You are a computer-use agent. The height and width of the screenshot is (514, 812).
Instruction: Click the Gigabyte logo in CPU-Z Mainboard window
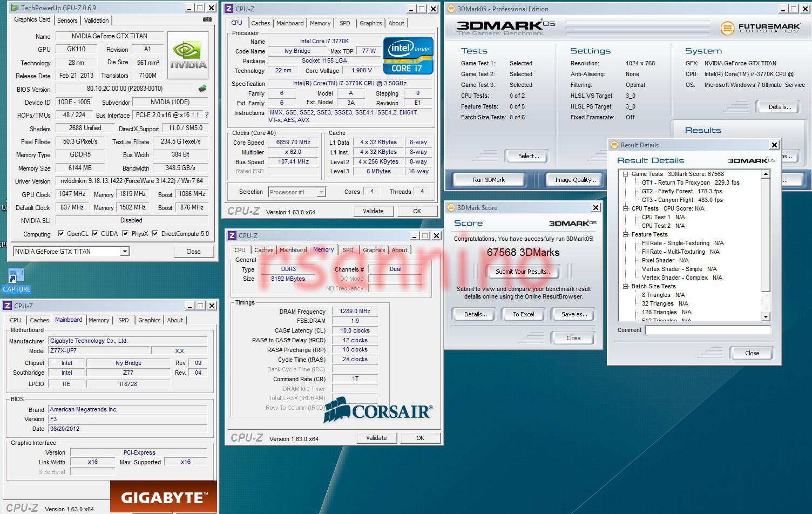coord(164,497)
